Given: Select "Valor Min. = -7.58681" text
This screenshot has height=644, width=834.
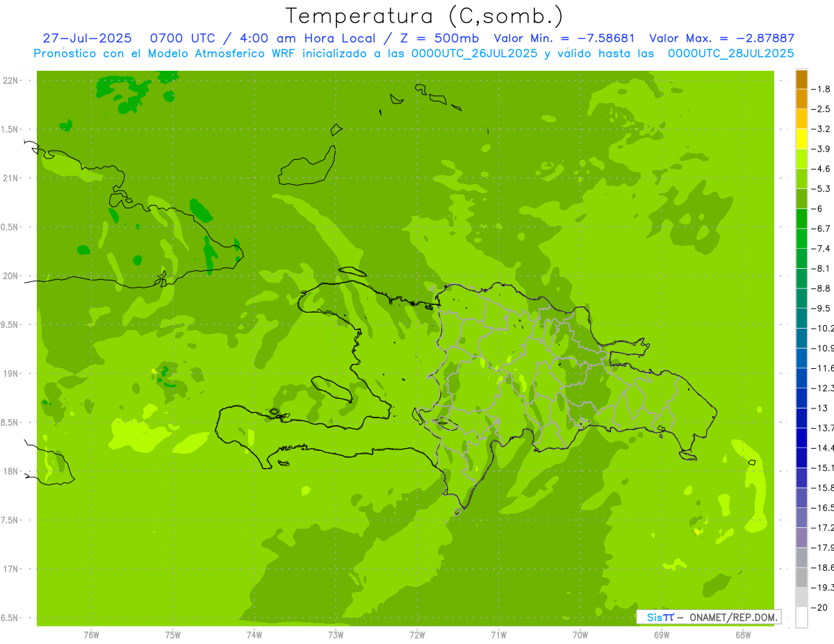Looking at the screenshot, I should 564,38.
